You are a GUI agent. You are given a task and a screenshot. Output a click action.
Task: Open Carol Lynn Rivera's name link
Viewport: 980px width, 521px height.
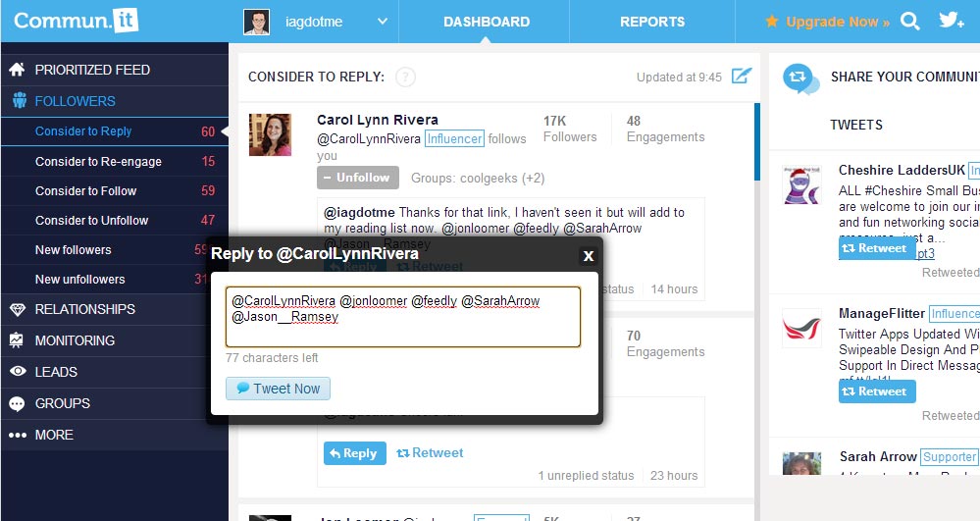[x=378, y=120]
